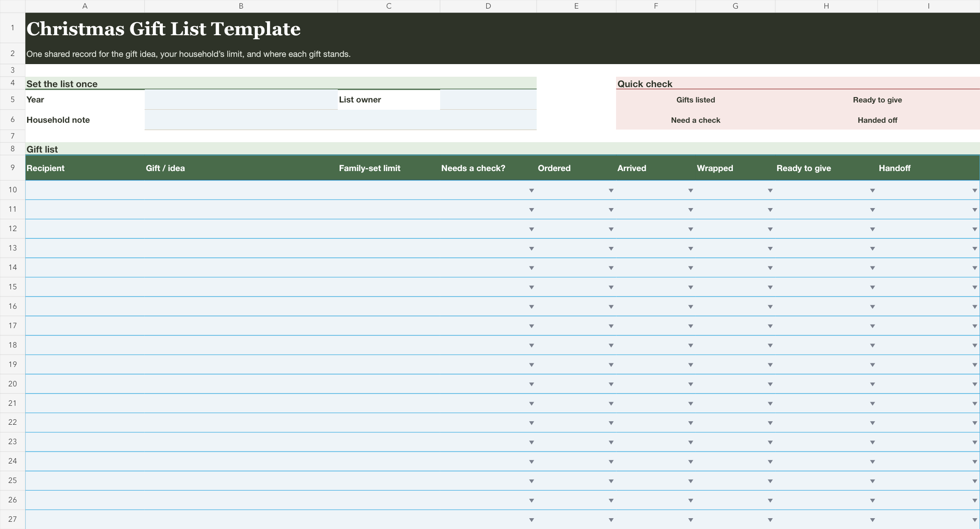Viewport: 980px width, 529px height.
Task: Click the 'Recipient' table header
Action: [x=46, y=168]
